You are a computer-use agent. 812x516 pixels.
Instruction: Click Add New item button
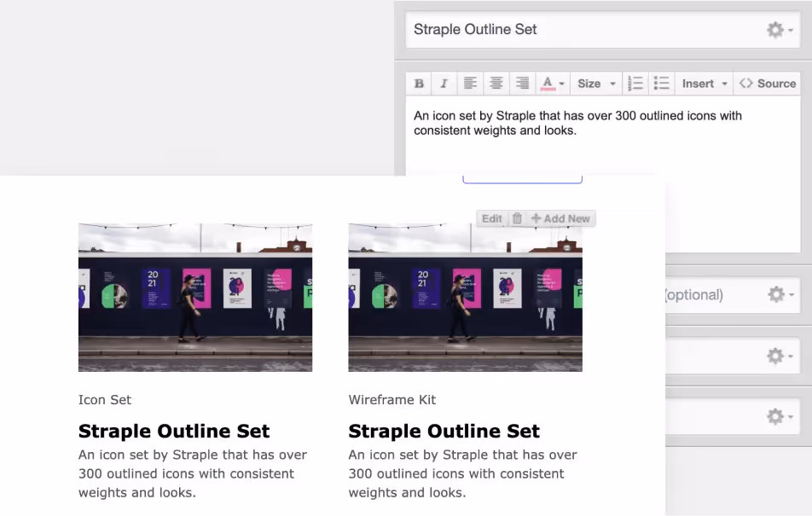[561, 218]
